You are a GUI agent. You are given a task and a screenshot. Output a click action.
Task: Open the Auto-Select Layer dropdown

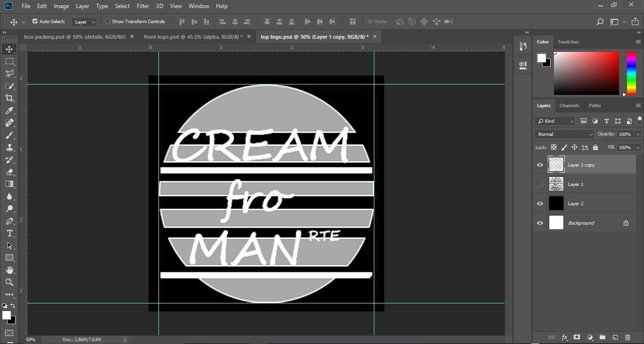point(84,22)
